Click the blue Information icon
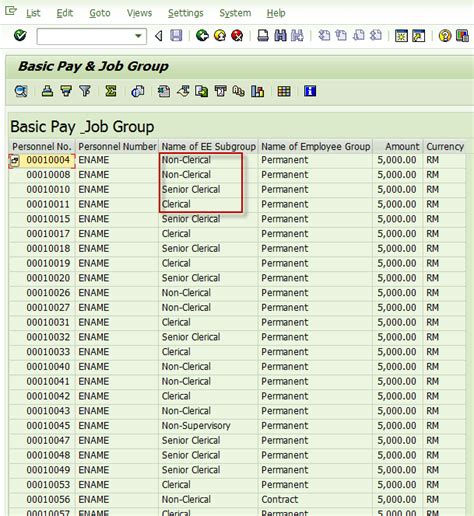The width and height of the screenshot is (474, 516). pyautogui.click(x=310, y=91)
